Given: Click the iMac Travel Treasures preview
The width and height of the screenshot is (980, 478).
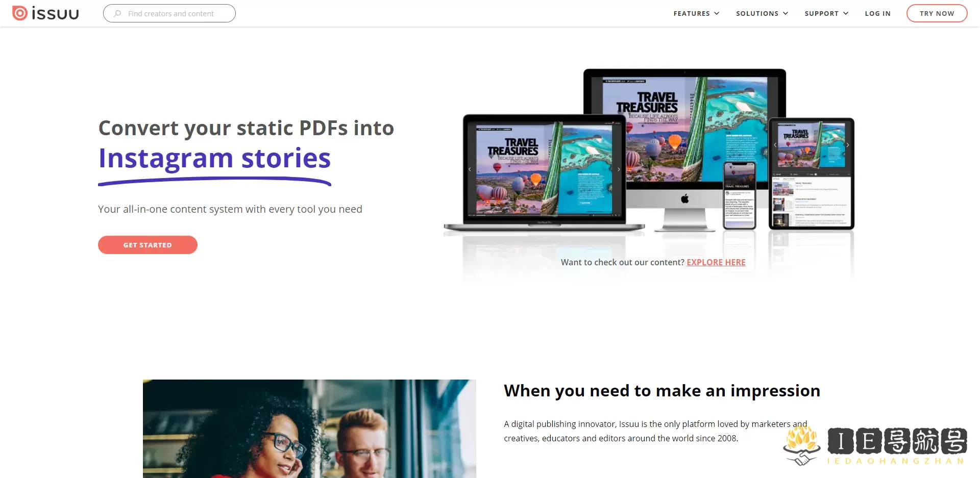Looking at the screenshot, I should 685,130.
